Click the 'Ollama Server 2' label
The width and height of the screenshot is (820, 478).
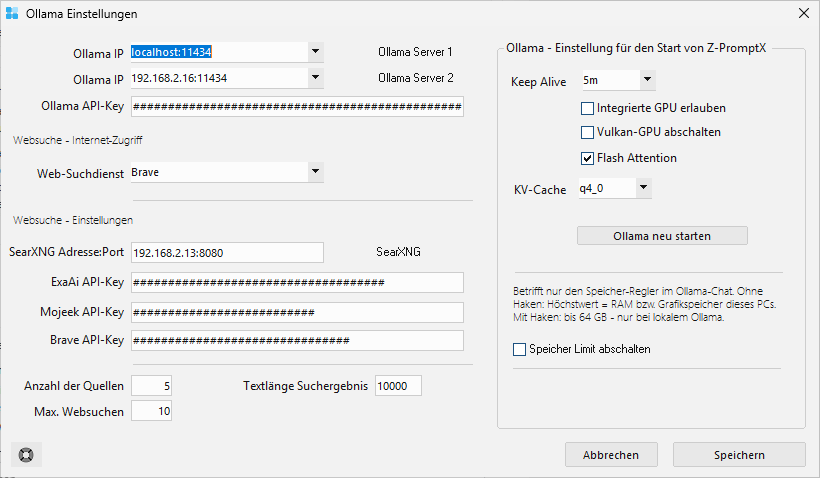tap(416, 78)
